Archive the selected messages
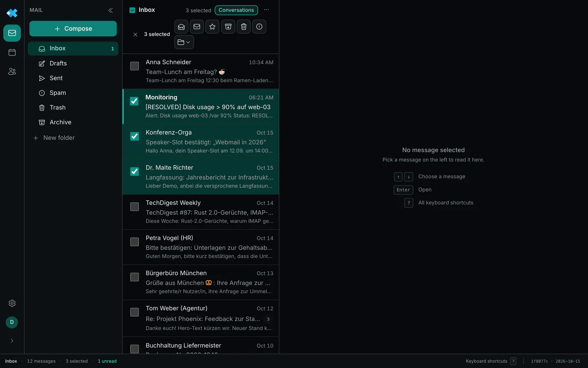The image size is (588, 368). pyautogui.click(x=228, y=27)
